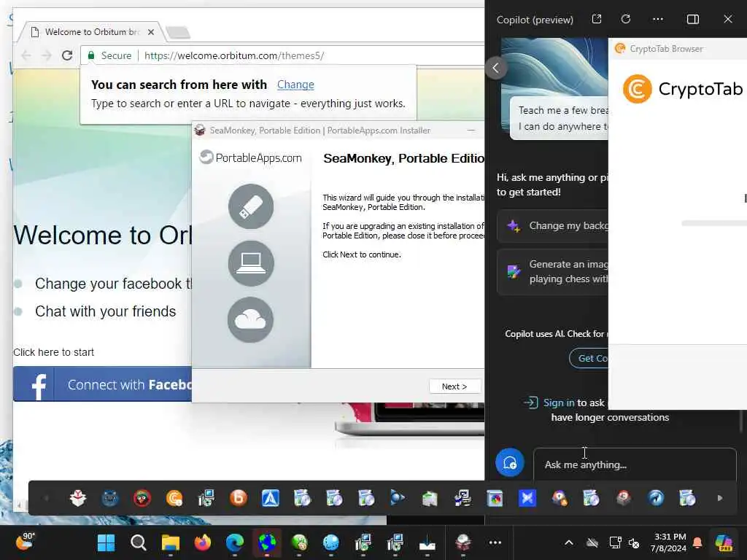This screenshot has height=560, width=747.
Task: Choose the Generate an image suggestion
Action: point(553,271)
